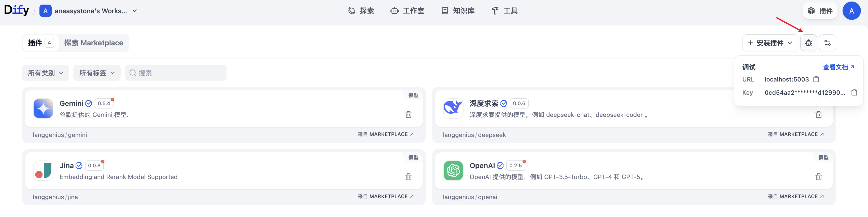The image size is (868, 217).
Task: Switch to 探索 Marketplace tab
Action: [93, 43]
